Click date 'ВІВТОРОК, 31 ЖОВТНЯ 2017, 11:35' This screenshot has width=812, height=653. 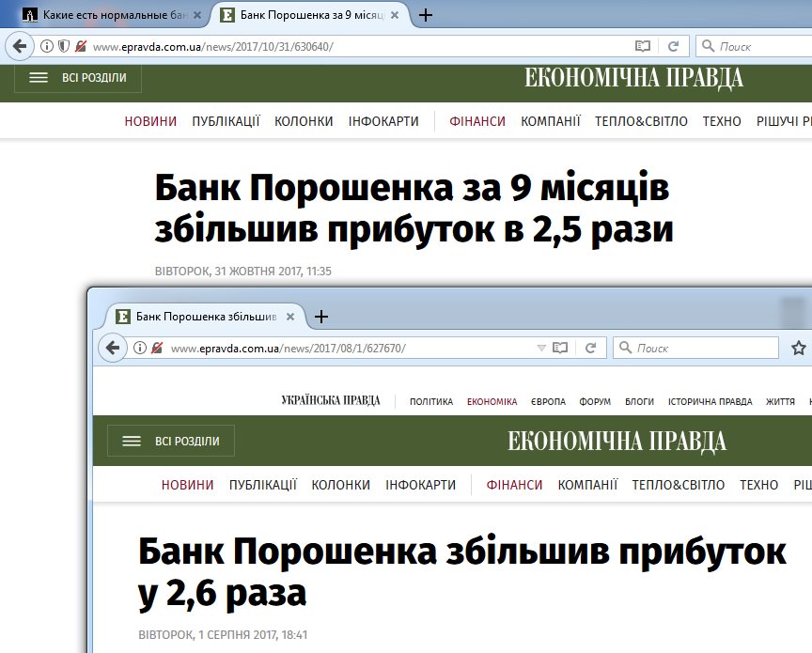[242, 271]
